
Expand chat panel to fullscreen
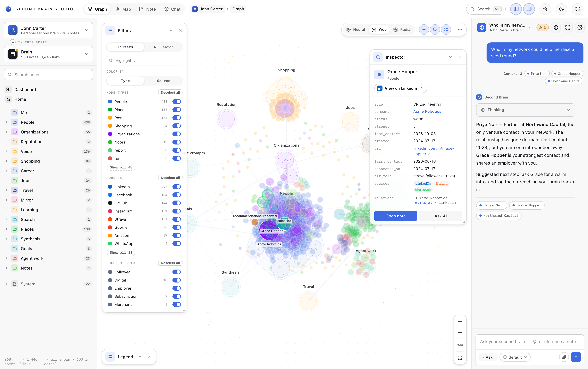point(568,28)
